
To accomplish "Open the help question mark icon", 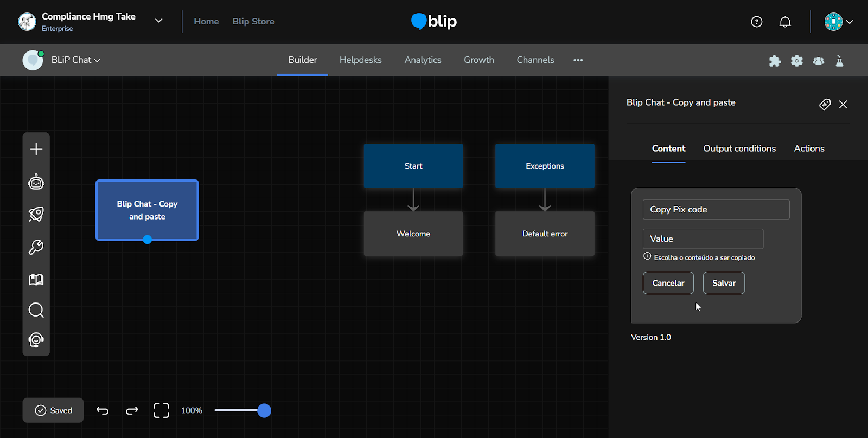I will click(x=757, y=22).
